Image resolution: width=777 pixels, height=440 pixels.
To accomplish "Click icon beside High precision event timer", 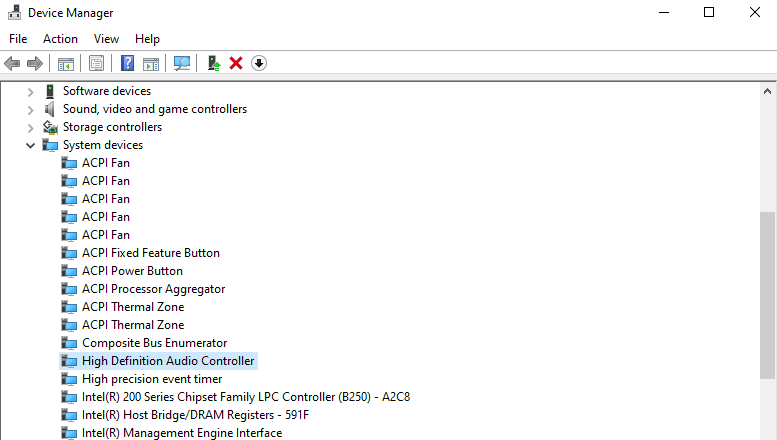I will tap(69, 380).
